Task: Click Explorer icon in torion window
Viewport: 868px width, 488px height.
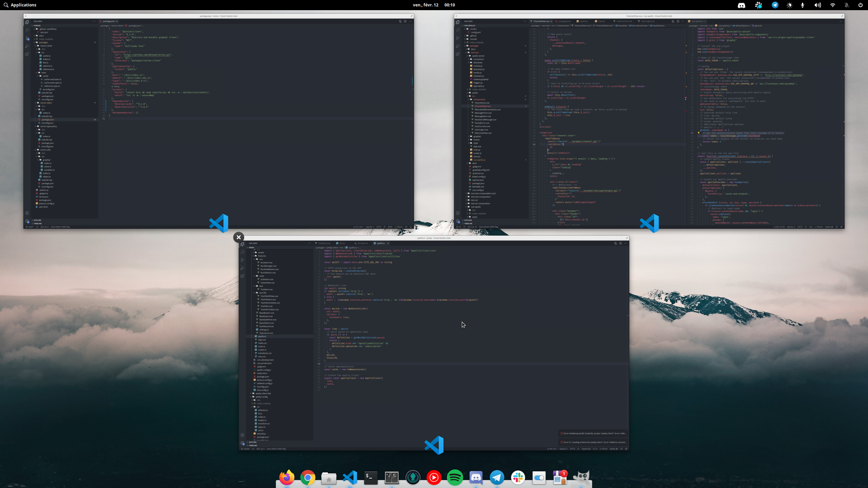Action: [x=27, y=22]
